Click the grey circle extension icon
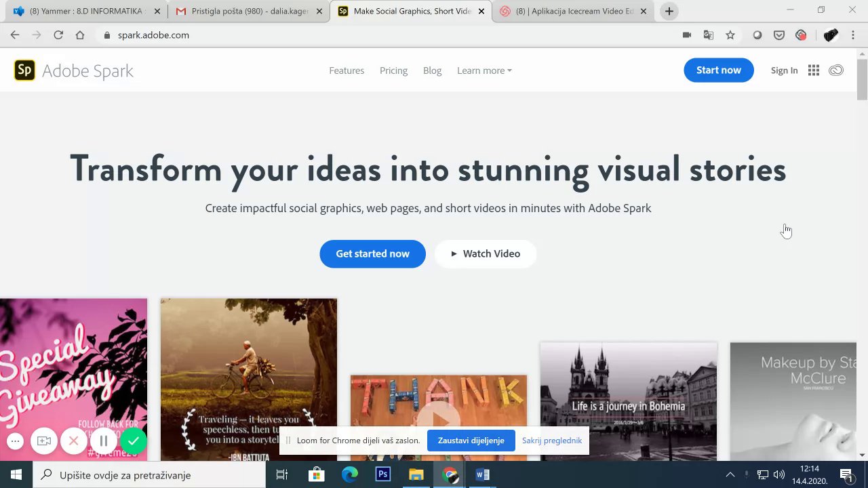 pyautogui.click(x=757, y=35)
